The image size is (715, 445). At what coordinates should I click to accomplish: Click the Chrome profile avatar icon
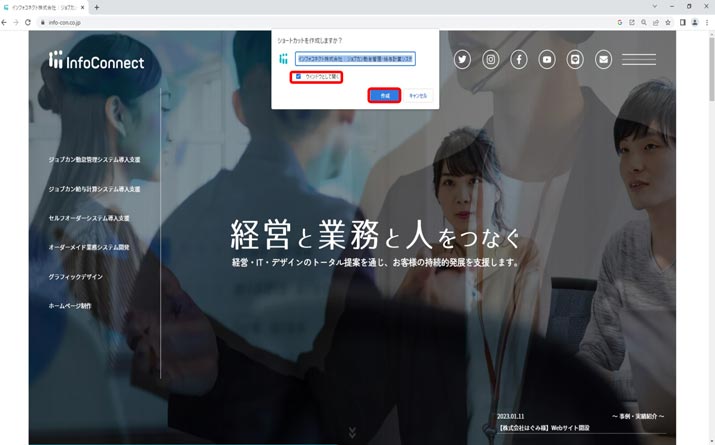[x=695, y=22]
